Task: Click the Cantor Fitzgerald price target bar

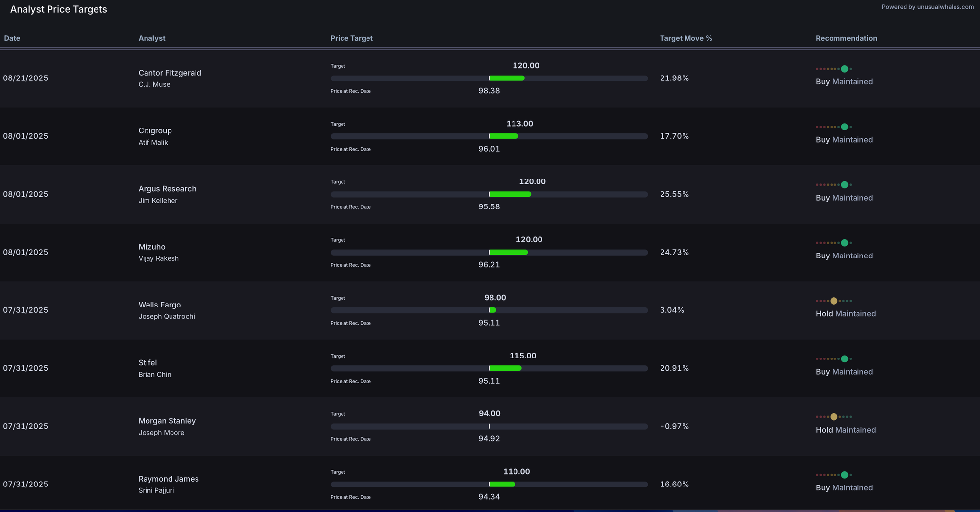Action: coord(489,78)
